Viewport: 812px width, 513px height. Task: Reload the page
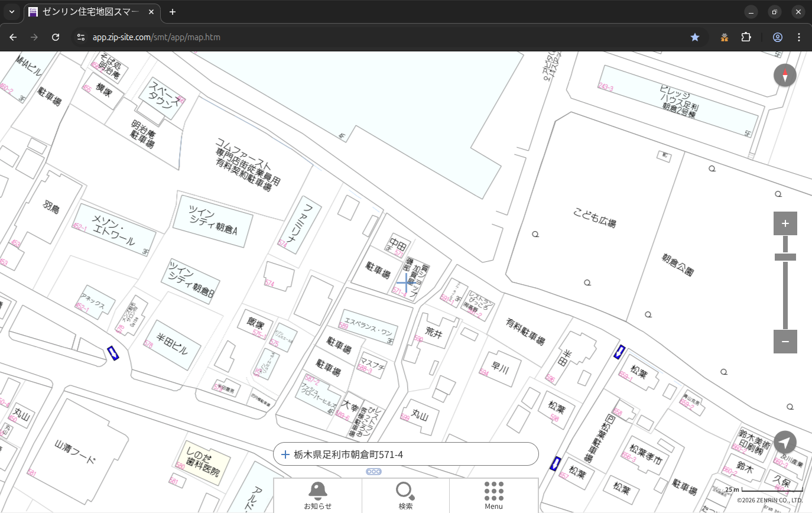coord(56,37)
